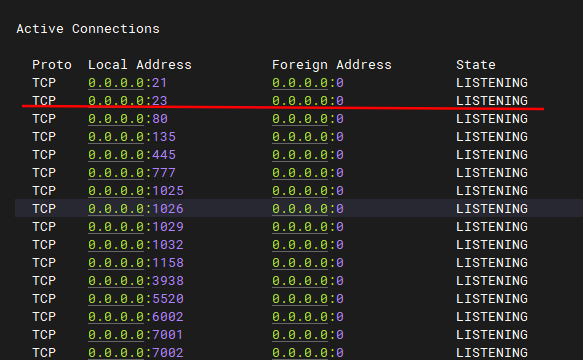Click LISTENING state in port 135 row

492,137
